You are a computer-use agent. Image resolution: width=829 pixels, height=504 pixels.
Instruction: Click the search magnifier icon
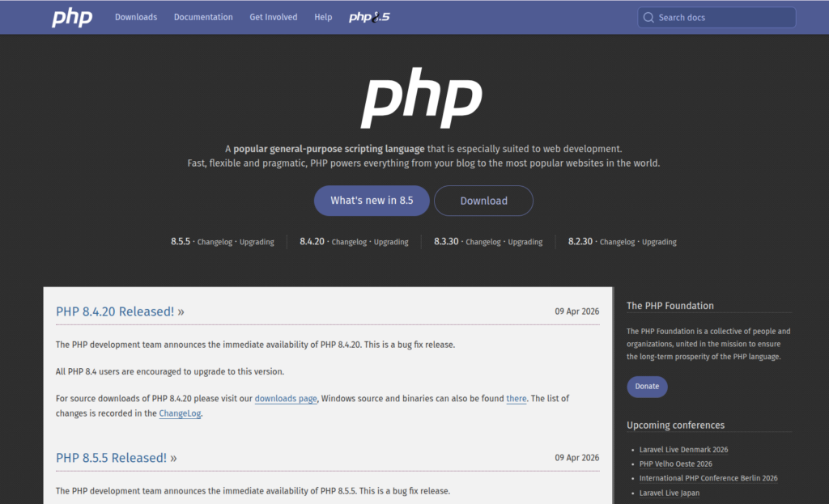click(648, 17)
